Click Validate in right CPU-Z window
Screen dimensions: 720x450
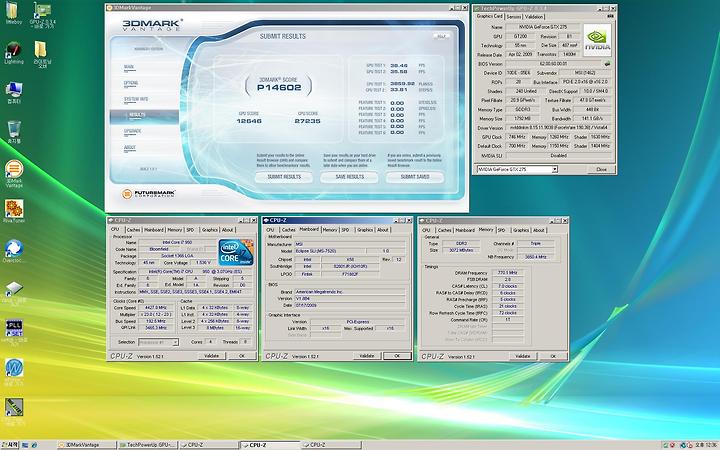522,356
